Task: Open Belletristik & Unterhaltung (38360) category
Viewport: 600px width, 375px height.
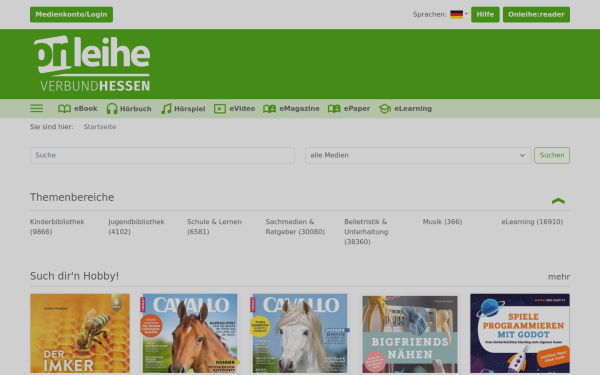Action: pyautogui.click(x=366, y=232)
